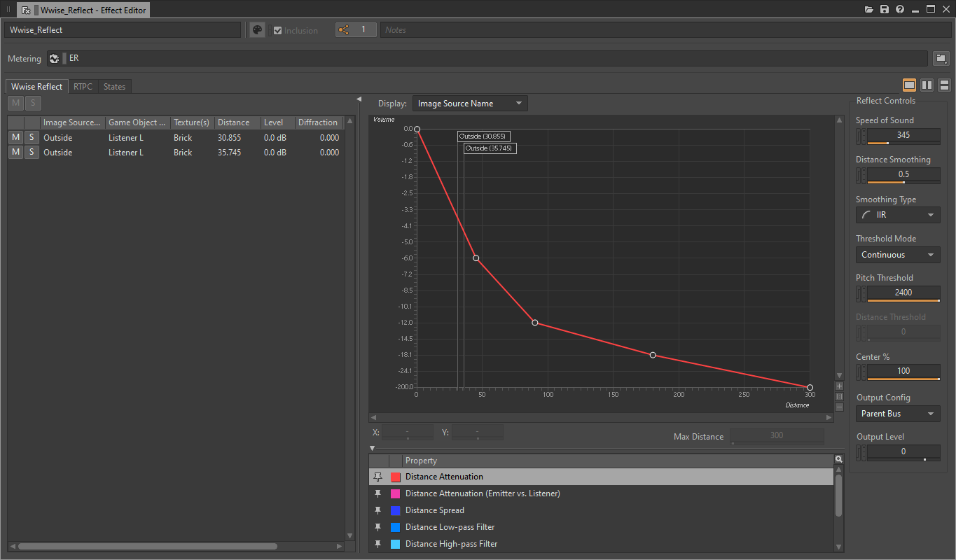Toggle pin for Distance Low-pass Filter row
The height and width of the screenshot is (560, 956).
(378, 527)
